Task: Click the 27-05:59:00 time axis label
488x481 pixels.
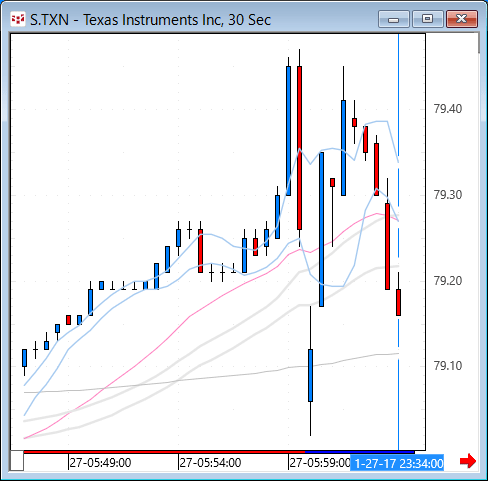Action: coord(320,463)
